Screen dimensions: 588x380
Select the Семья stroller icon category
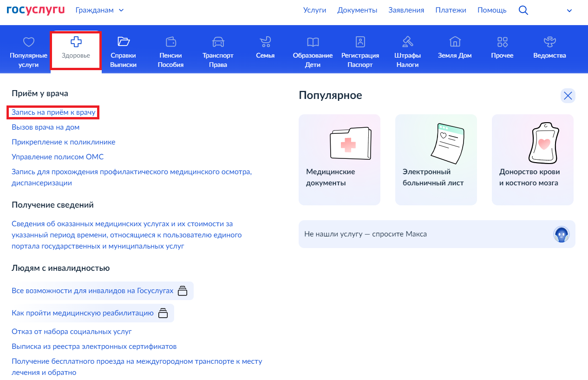tap(265, 49)
